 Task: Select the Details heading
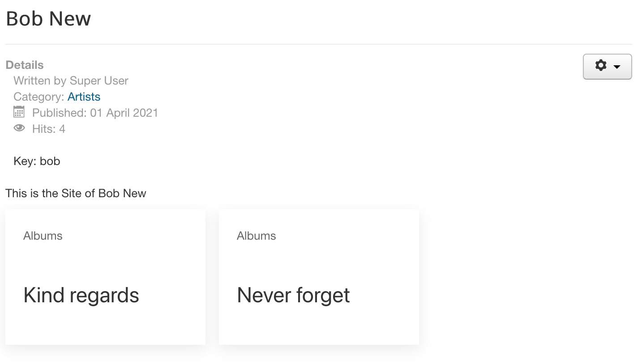click(25, 65)
